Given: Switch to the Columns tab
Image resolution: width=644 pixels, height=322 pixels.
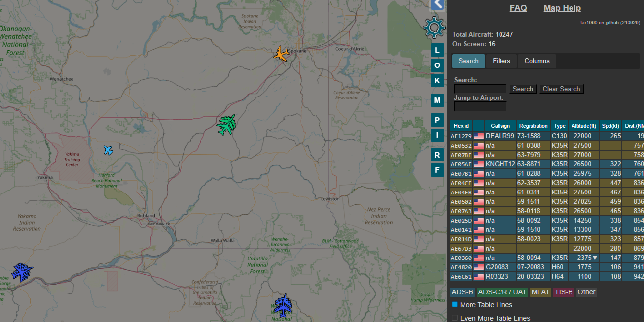Looking at the screenshot, I should (x=537, y=61).
